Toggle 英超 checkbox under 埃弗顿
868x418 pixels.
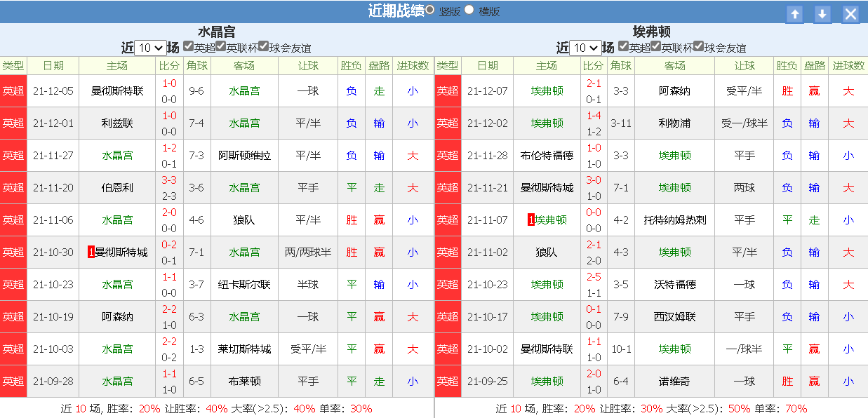coord(624,46)
